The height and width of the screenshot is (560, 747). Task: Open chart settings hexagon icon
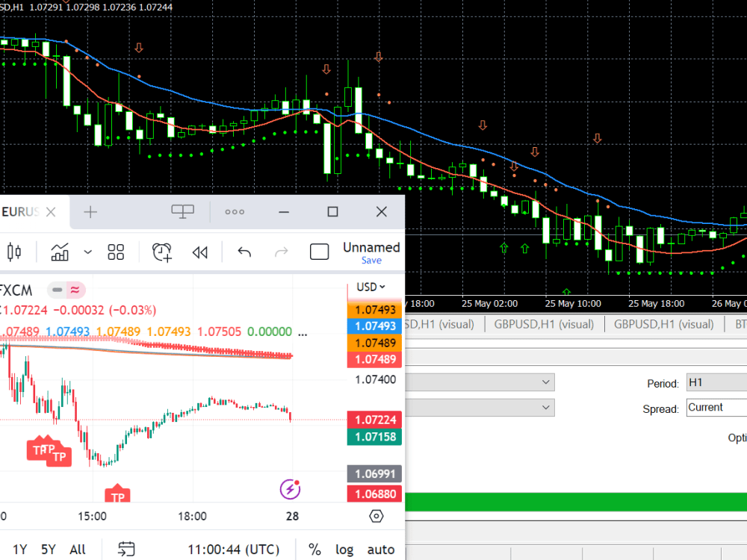[376, 516]
